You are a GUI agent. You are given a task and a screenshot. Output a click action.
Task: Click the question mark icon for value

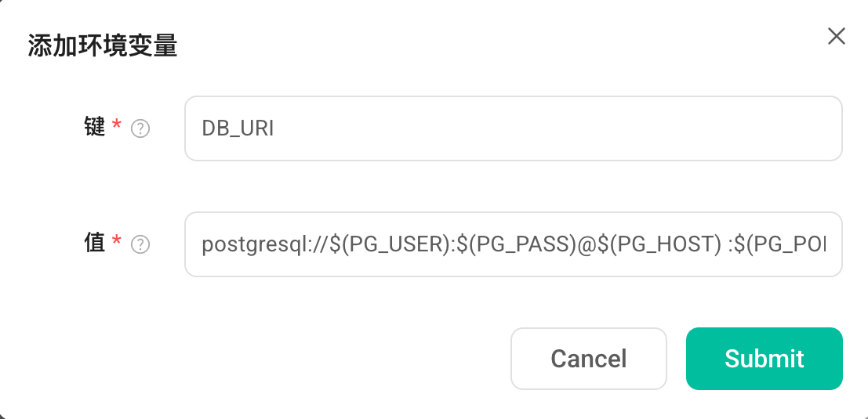coord(140,244)
